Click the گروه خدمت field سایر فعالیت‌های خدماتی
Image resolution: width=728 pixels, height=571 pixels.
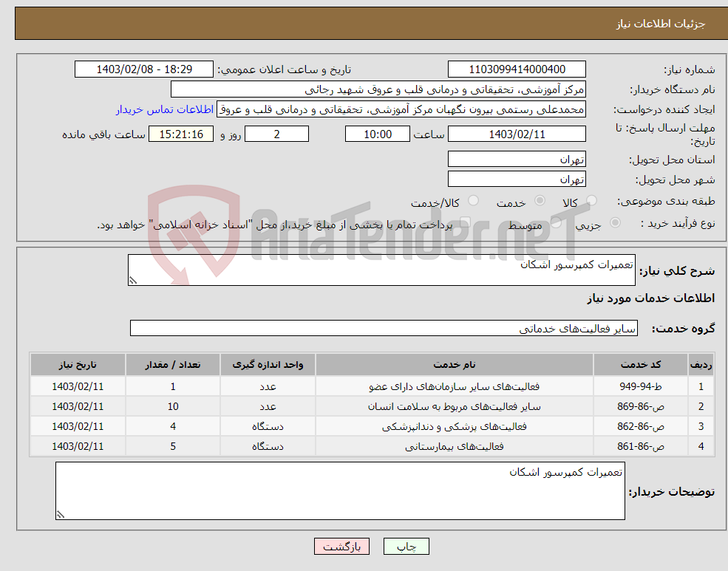point(384,328)
